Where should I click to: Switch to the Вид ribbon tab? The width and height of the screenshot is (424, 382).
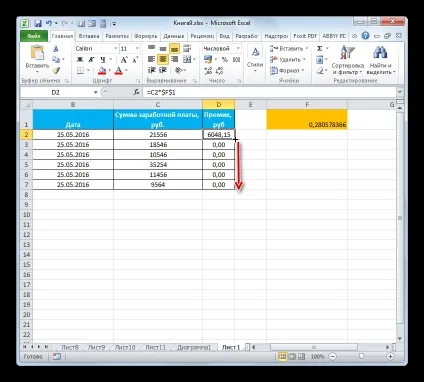pyautogui.click(x=224, y=36)
